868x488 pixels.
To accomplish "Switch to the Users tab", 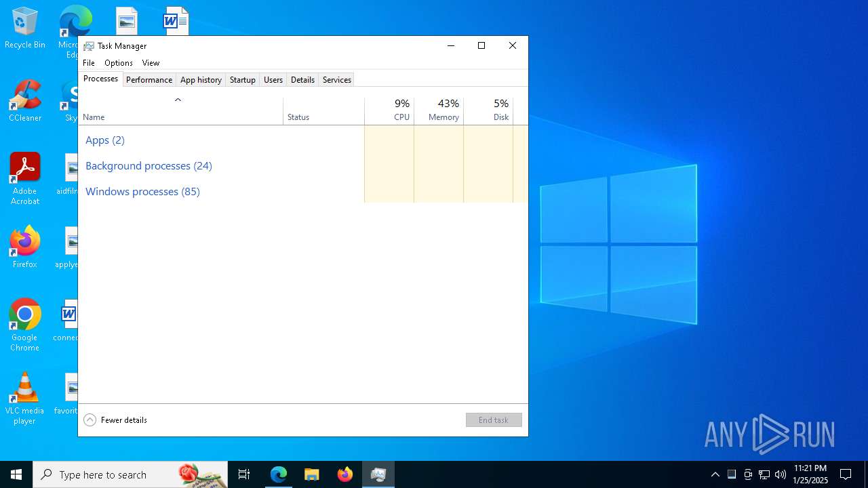I will click(273, 80).
